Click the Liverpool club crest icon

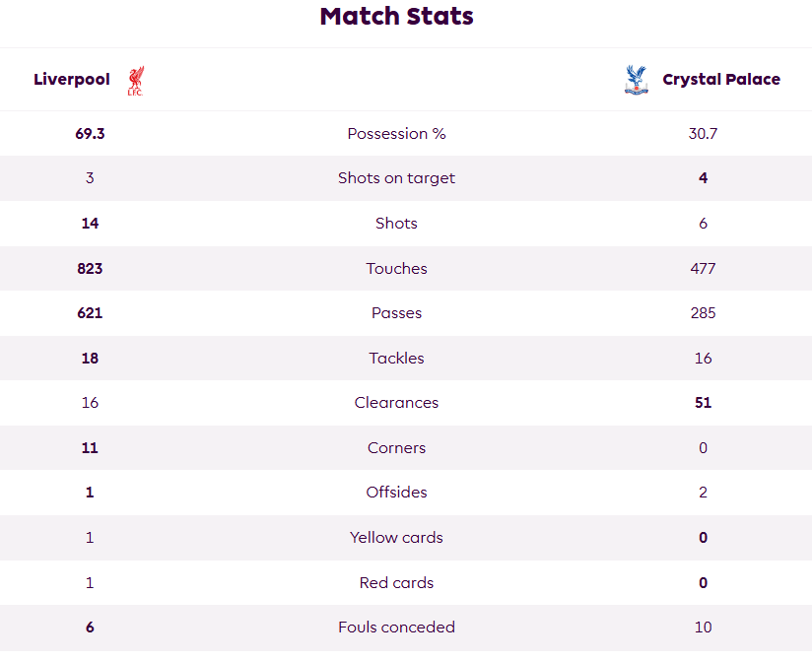tap(136, 80)
